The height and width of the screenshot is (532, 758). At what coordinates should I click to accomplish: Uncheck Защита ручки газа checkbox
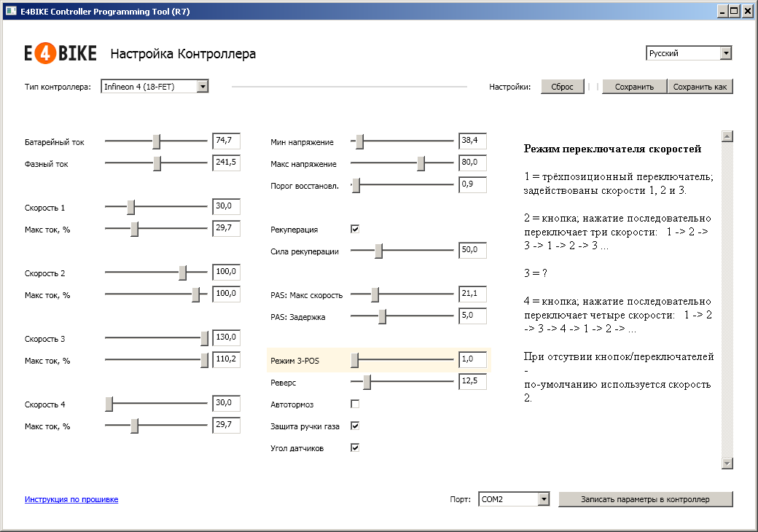(355, 426)
